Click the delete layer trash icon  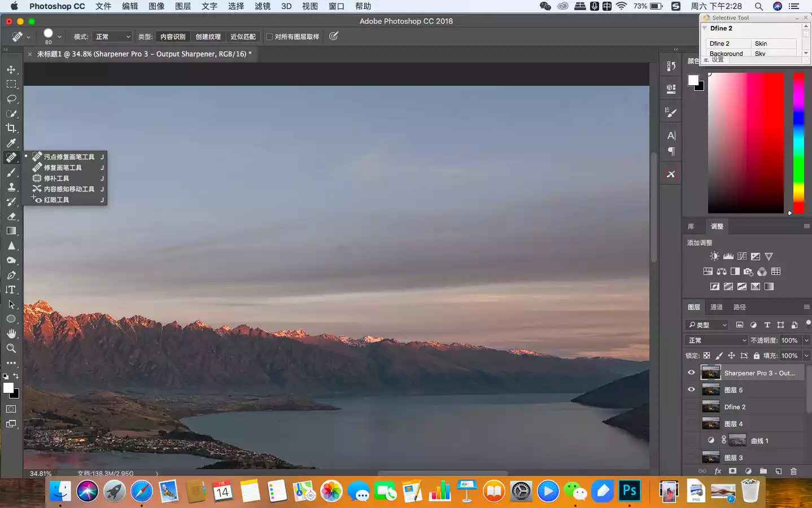point(793,471)
